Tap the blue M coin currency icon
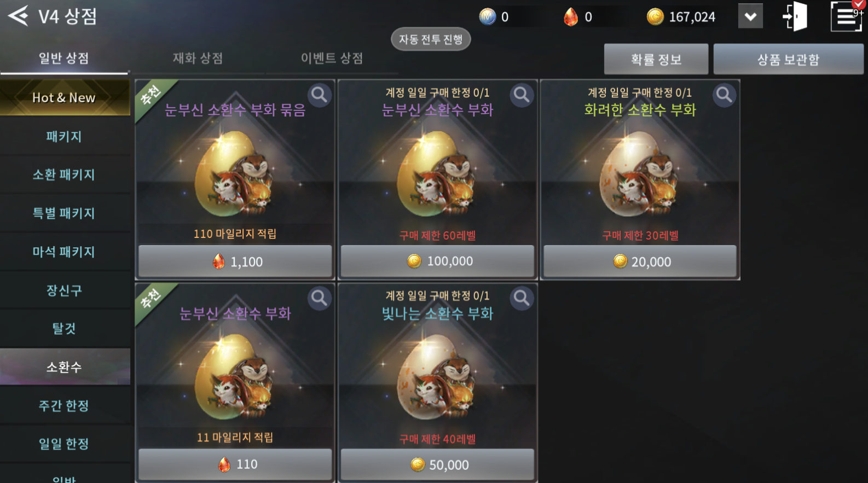The width and height of the screenshot is (868, 483). pos(487,17)
